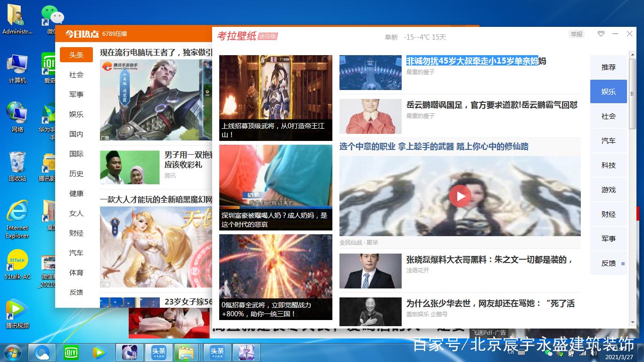The height and width of the screenshot is (362, 644).
Task: Click the 张晓磊 article portrait thumbnail
Action: tap(371, 271)
